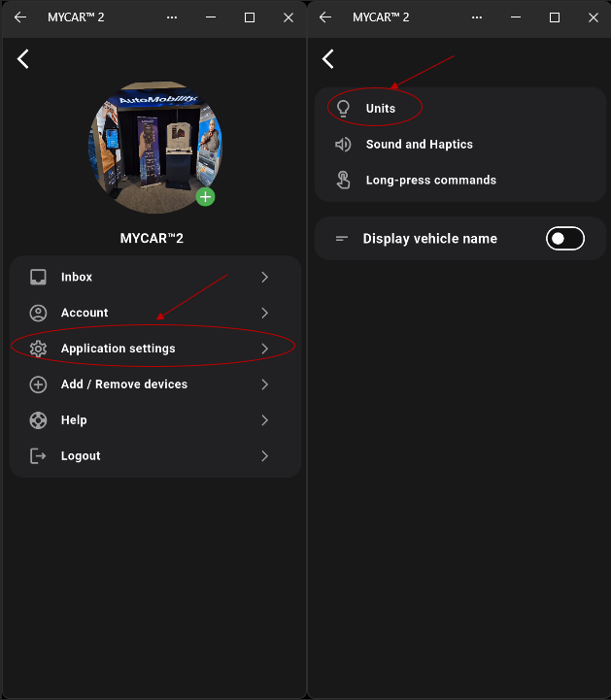Open the right window's three-dot menu
The height and width of the screenshot is (700, 611).
coord(477,17)
